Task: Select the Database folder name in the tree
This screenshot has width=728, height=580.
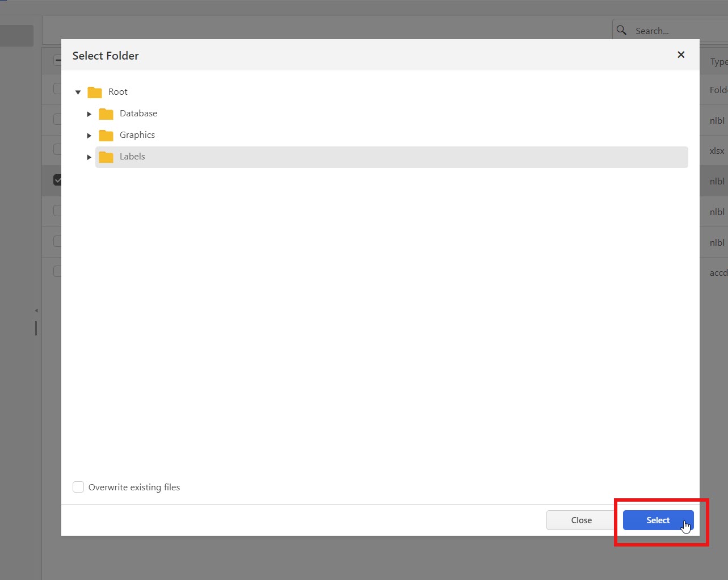Action: [138, 114]
